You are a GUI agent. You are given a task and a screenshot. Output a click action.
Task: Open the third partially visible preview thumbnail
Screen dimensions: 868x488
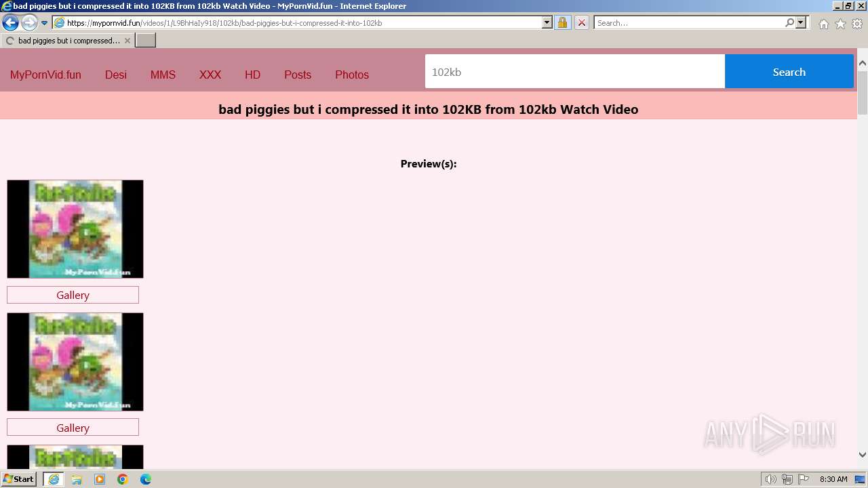click(x=75, y=457)
